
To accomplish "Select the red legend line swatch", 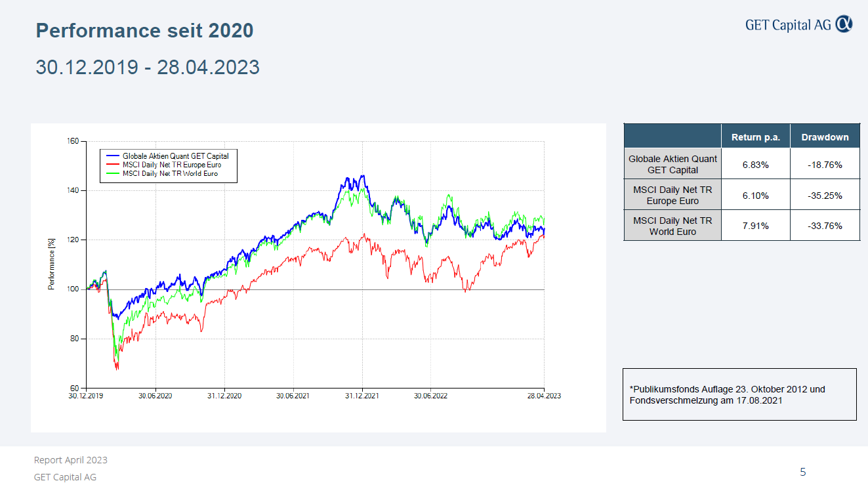I will tap(112, 165).
